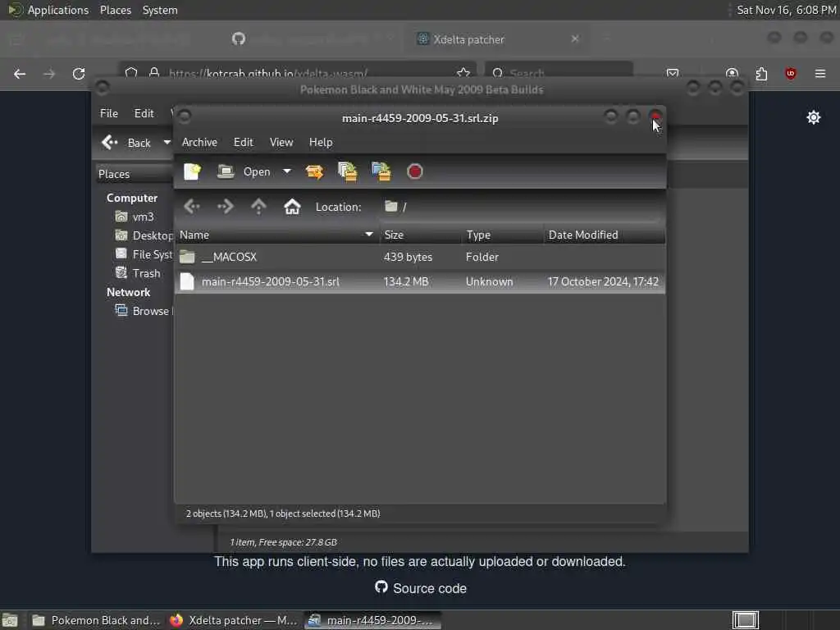Screen dimensions: 840x630
Task: Open the System menu in top panel
Action: point(160,10)
